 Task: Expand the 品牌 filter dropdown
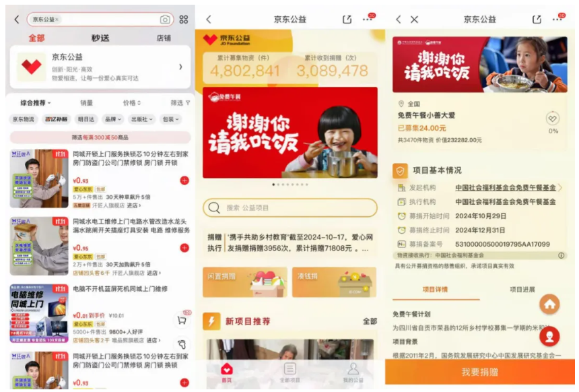[x=113, y=119]
